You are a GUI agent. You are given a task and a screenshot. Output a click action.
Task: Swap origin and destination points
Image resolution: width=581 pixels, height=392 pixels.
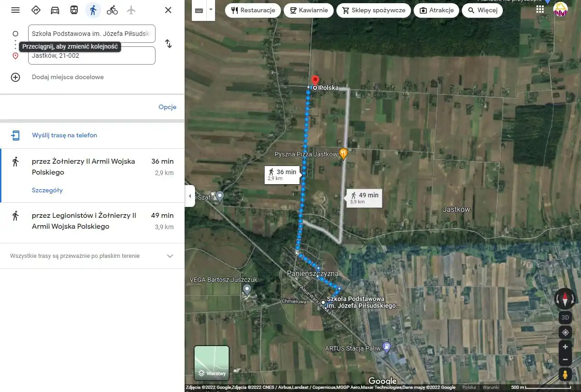(168, 44)
